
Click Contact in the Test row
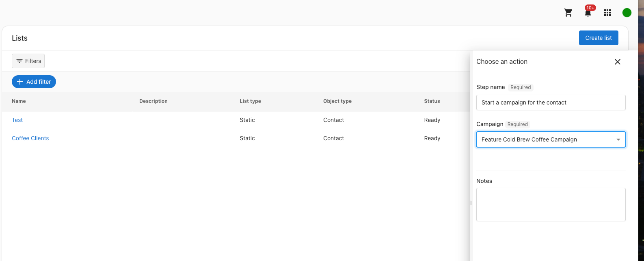pos(333,120)
